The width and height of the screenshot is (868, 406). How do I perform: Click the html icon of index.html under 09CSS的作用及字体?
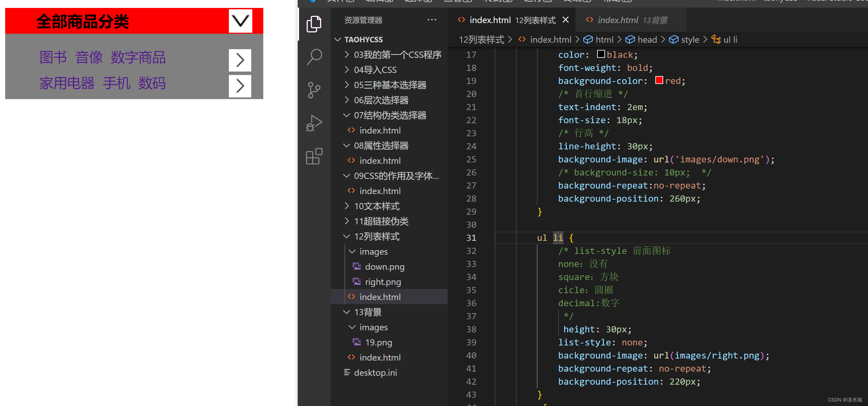(351, 191)
